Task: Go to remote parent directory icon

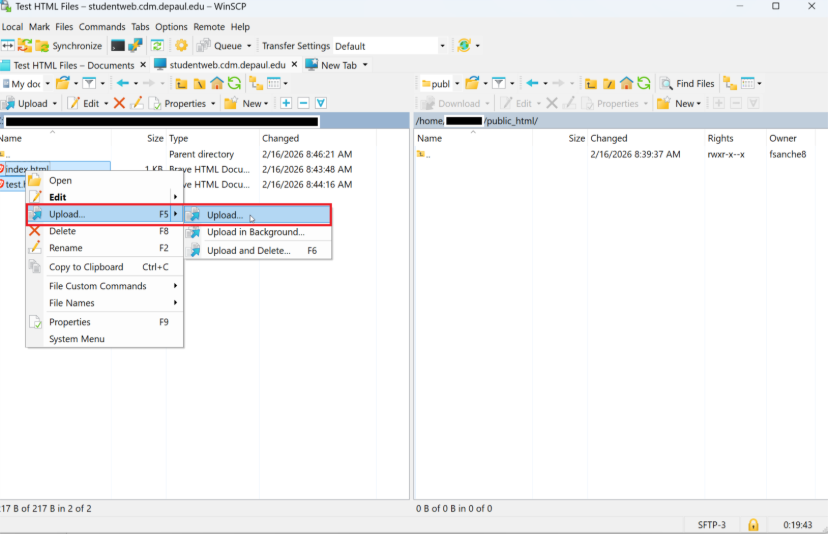Action: click(591, 84)
